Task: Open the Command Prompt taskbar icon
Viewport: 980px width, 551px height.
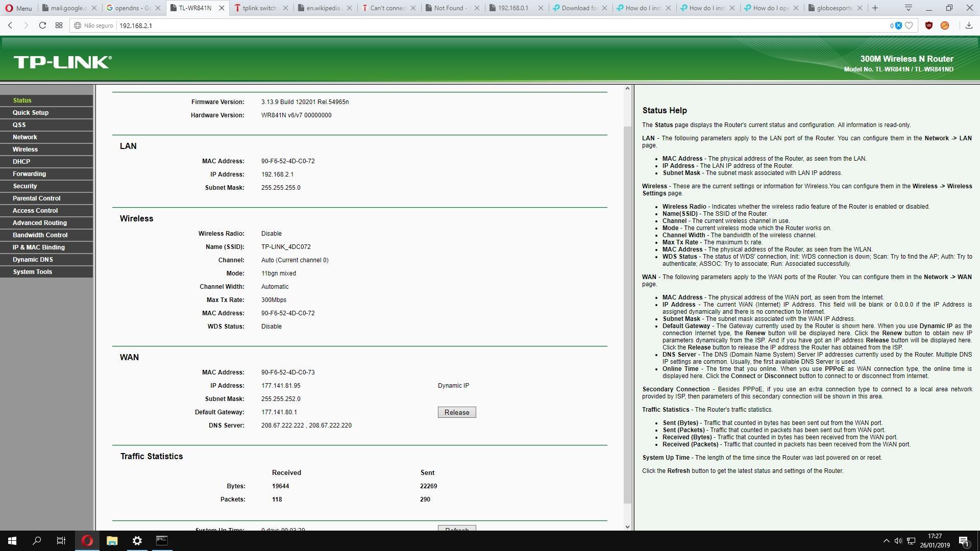Action: 162,541
